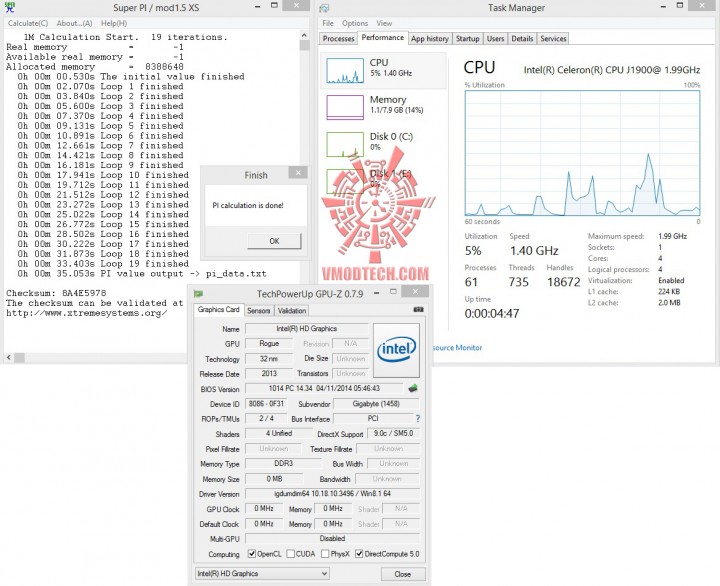The image size is (720, 586).
Task: Open the Resource Monitor link
Action: [x=457, y=348]
